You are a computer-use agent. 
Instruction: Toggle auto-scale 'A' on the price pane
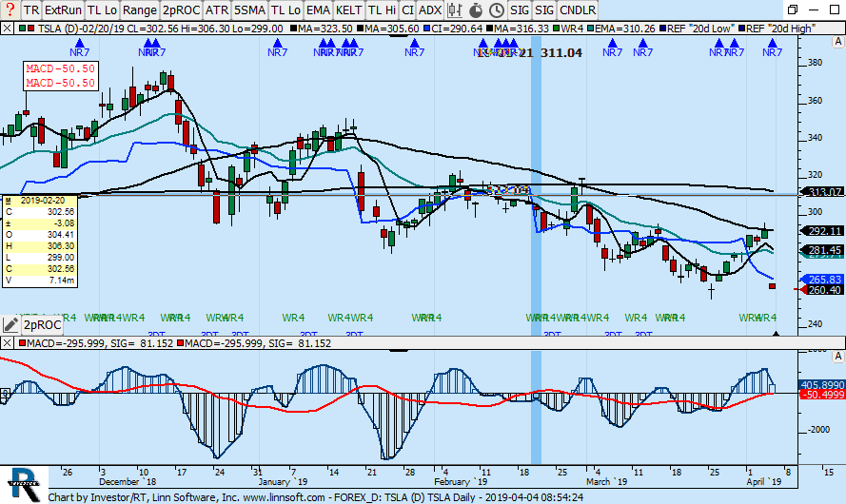coord(837,42)
